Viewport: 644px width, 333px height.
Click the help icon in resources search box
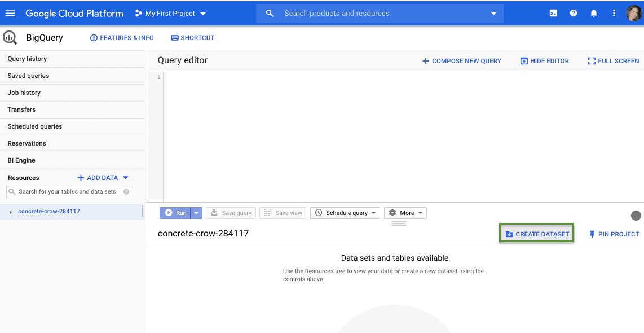point(126,191)
